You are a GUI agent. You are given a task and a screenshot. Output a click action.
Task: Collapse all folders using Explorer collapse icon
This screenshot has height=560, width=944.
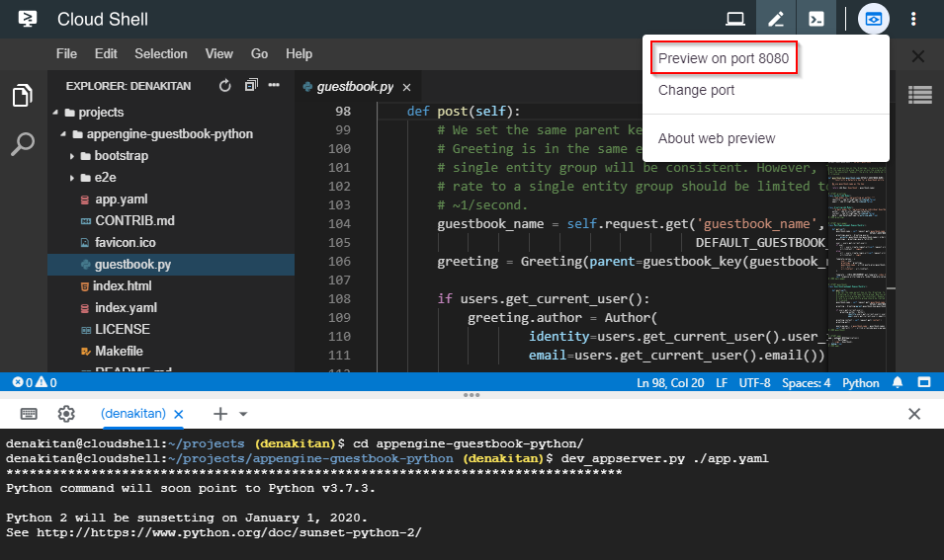(251, 85)
